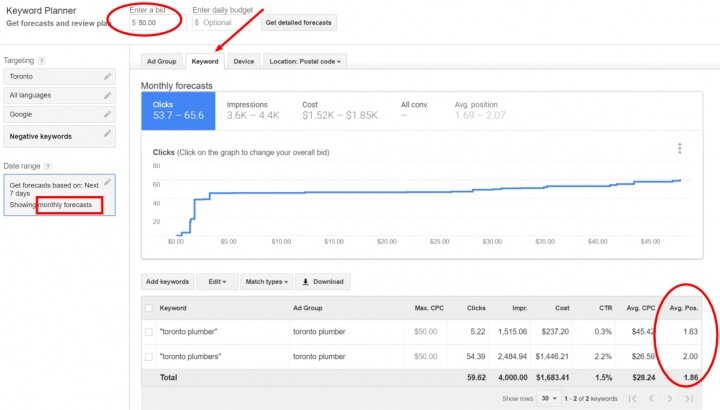
Task: Click the cost value $1,446.21
Action: (552, 356)
